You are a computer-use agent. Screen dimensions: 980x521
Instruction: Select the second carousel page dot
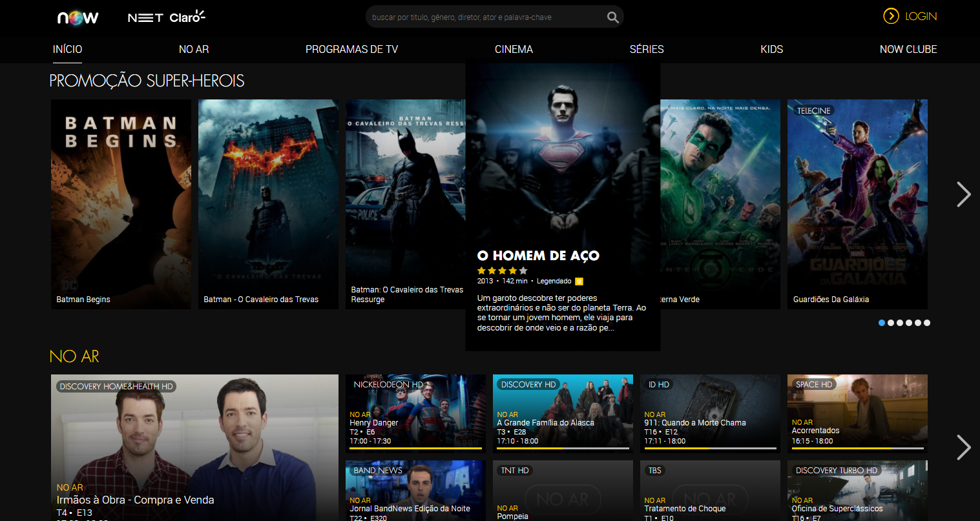tap(891, 323)
